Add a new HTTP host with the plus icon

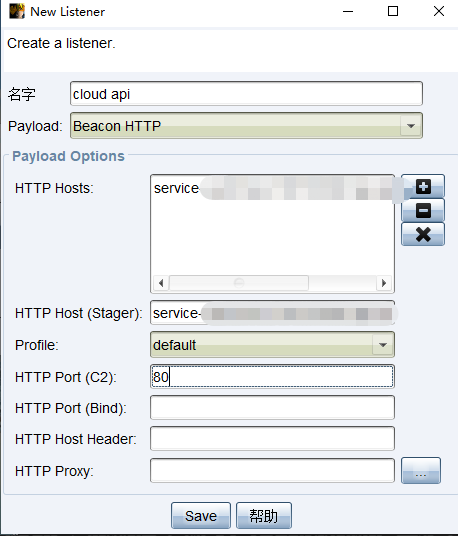coord(423,186)
